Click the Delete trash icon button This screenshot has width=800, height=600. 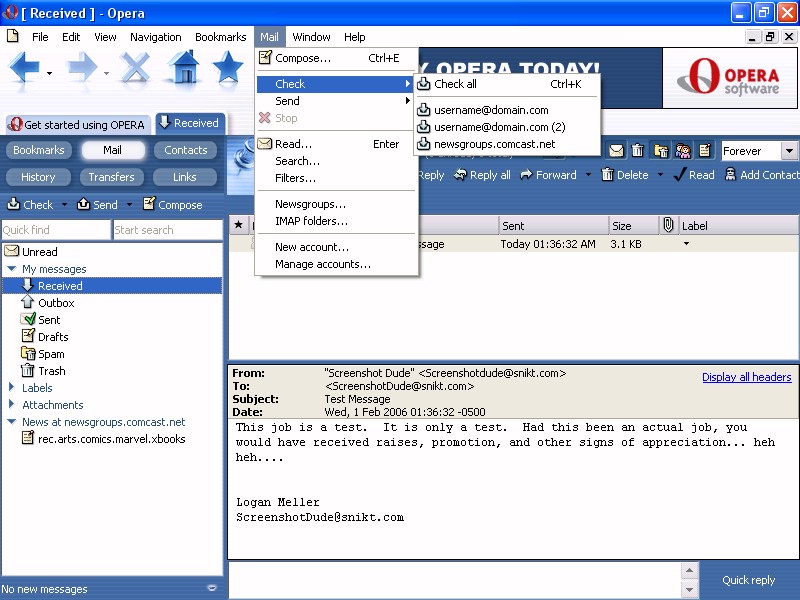click(624, 175)
